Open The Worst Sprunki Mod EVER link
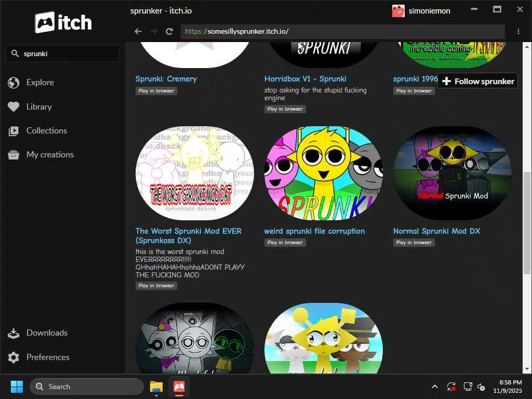Viewport: 532px width, 399px height. pos(189,236)
